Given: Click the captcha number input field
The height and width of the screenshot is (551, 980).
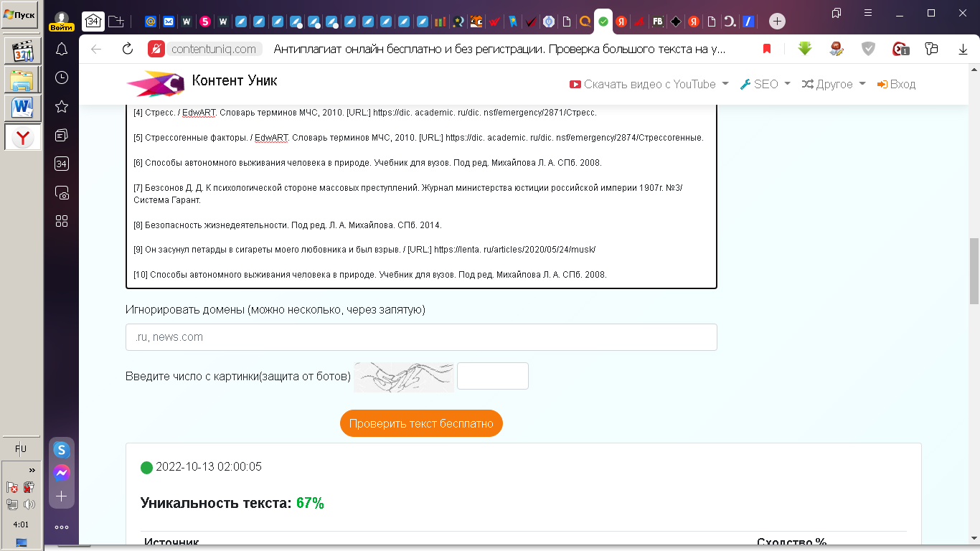Looking at the screenshot, I should click(493, 376).
